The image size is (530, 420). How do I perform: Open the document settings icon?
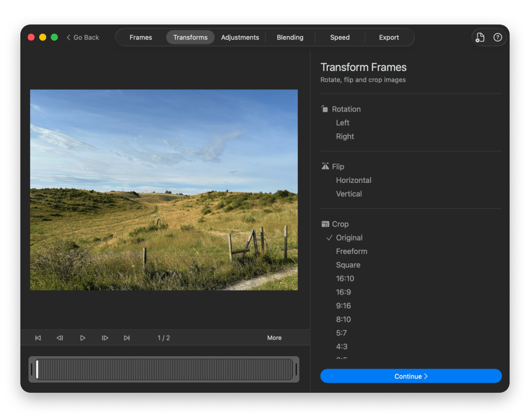coord(480,37)
